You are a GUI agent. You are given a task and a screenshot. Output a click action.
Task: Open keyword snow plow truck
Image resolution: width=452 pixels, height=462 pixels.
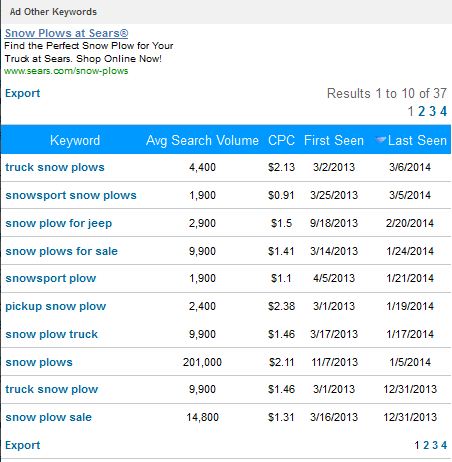coord(52,334)
